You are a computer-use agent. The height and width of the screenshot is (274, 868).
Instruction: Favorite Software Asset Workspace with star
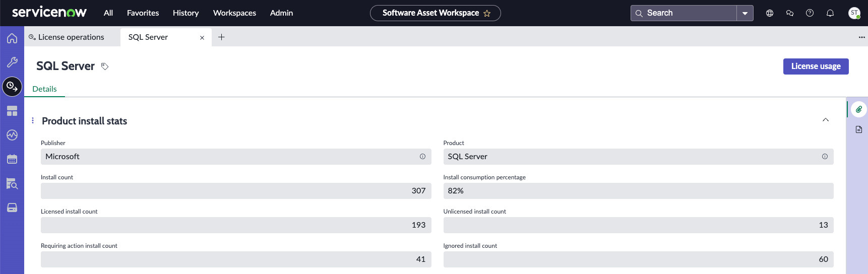[487, 14]
